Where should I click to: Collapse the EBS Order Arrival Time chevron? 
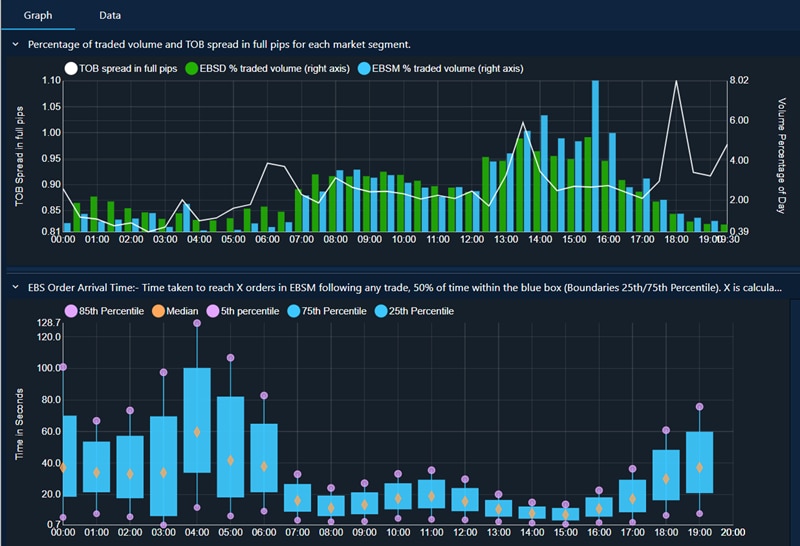click(x=14, y=288)
